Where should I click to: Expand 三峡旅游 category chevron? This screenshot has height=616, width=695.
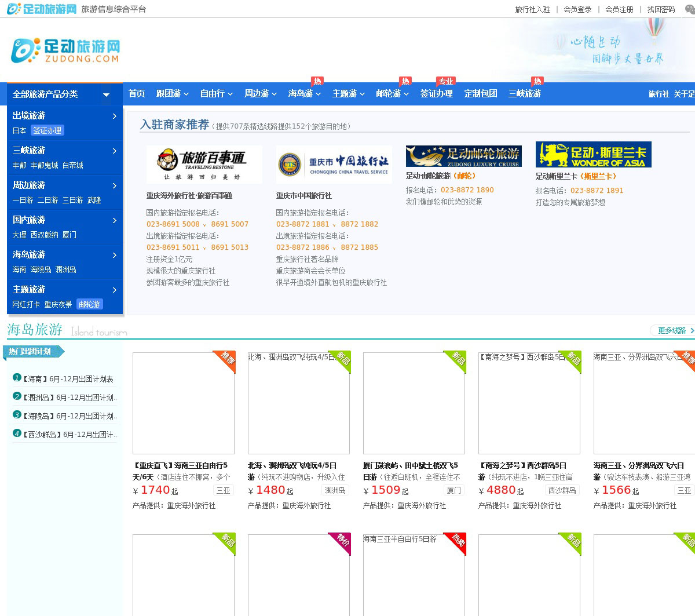pyautogui.click(x=114, y=151)
